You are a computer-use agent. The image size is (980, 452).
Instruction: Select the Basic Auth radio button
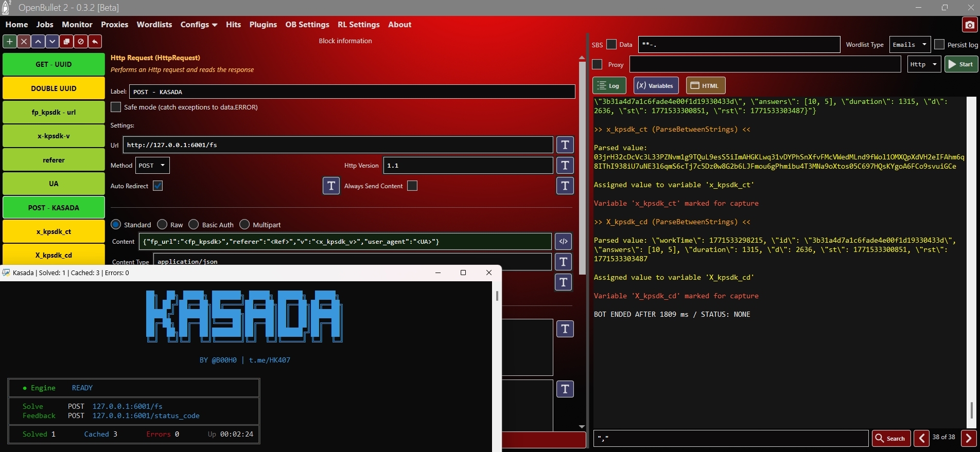coord(194,224)
